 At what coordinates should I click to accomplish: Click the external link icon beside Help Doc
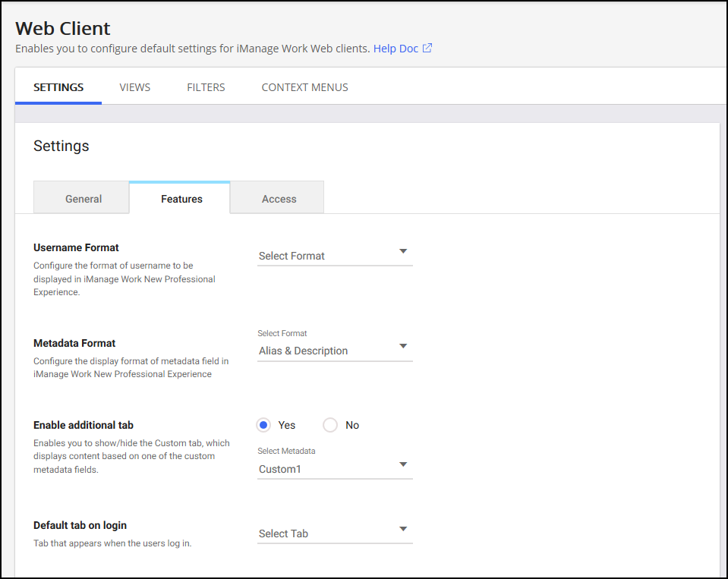pyautogui.click(x=427, y=49)
